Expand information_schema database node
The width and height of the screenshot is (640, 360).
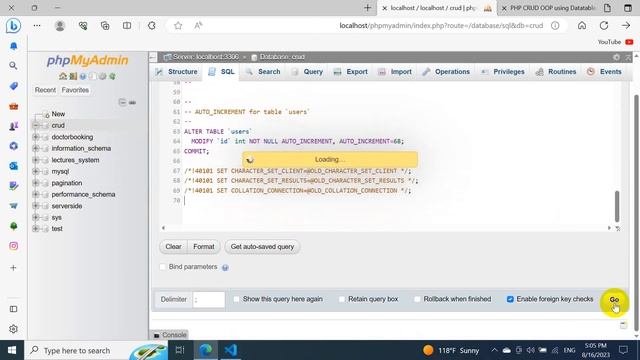[36, 149]
